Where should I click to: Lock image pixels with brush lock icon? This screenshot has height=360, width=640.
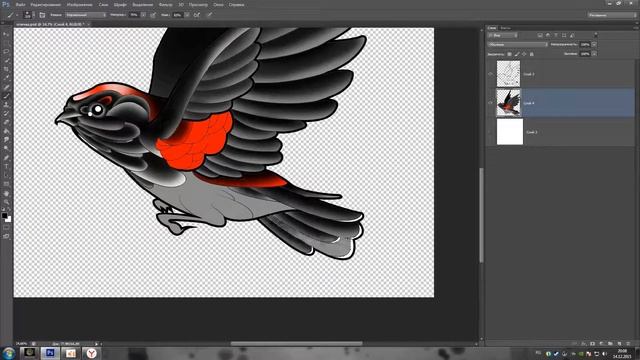point(517,54)
